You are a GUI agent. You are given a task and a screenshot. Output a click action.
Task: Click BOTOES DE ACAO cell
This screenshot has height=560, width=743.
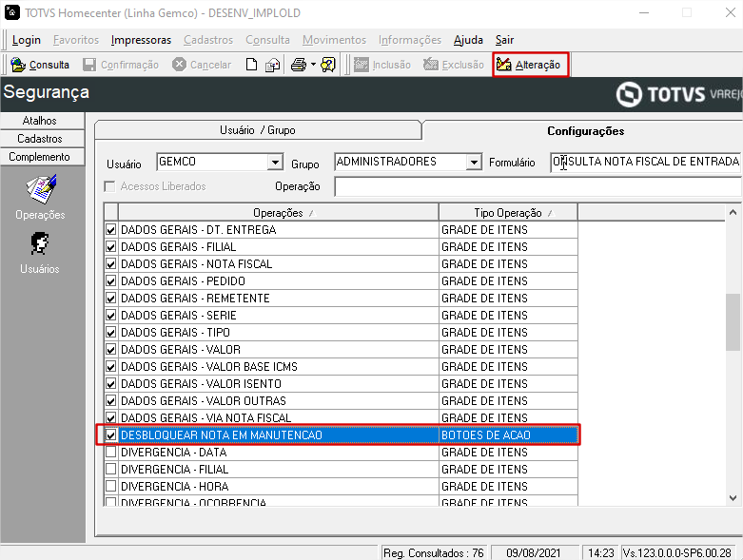508,435
